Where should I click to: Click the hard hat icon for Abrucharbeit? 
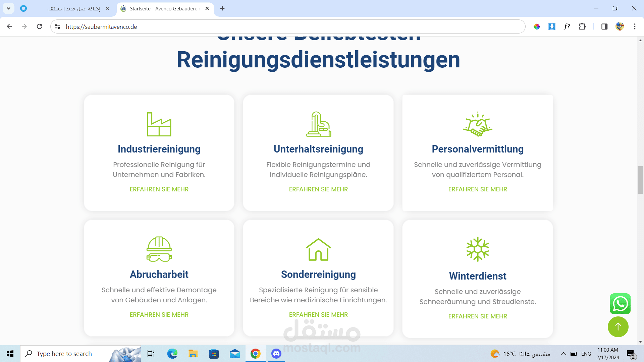159,249
